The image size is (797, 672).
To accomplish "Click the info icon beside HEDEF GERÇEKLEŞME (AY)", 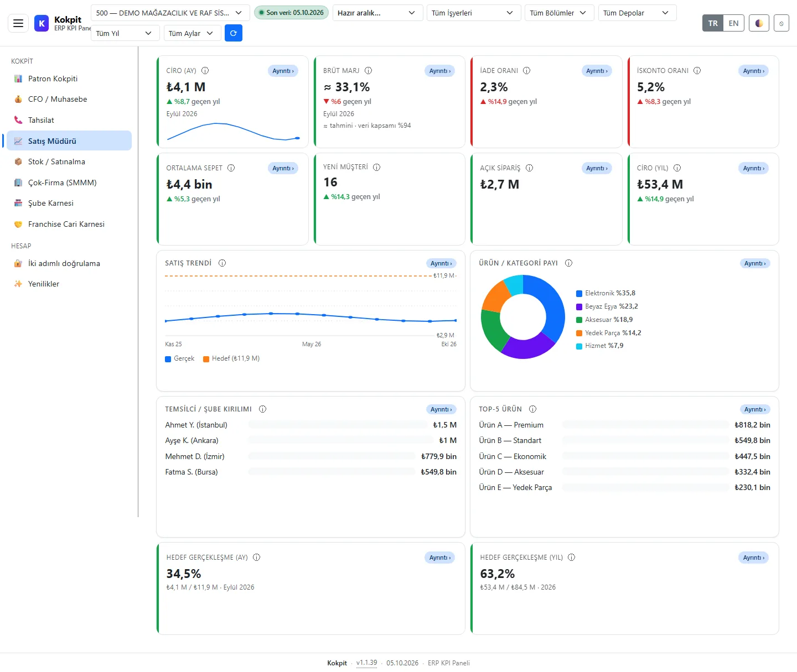I will pyautogui.click(x=257, y=558).
